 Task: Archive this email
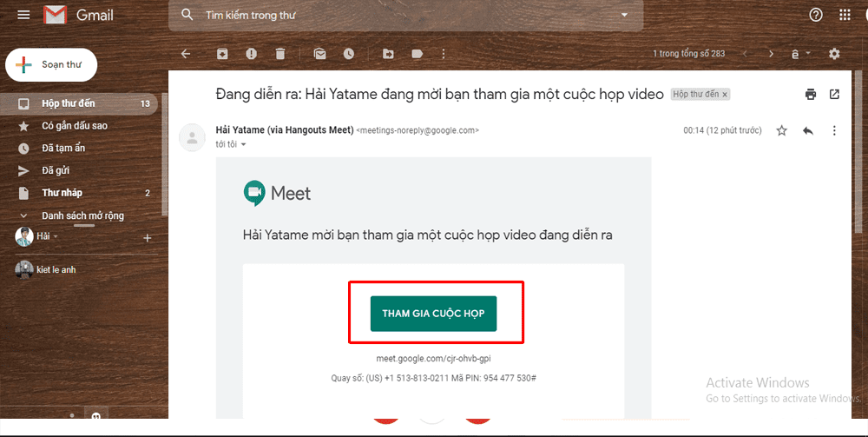[x=222, y=54]
